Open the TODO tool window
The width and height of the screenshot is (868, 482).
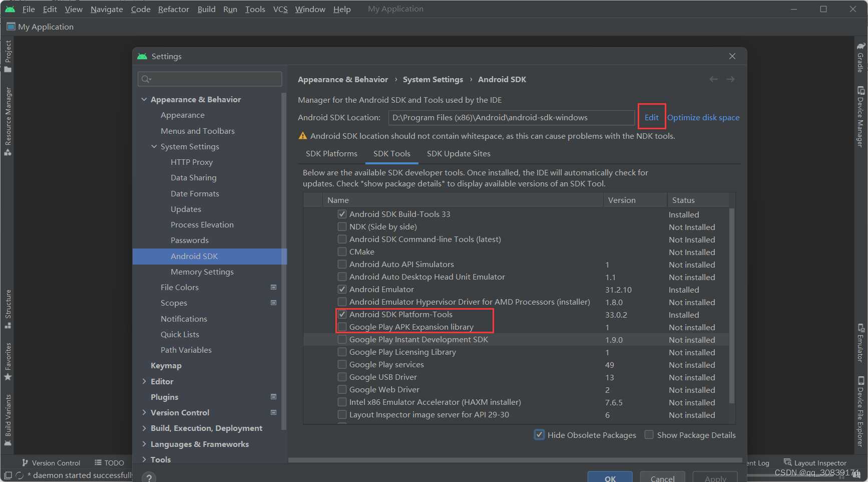click(x=109, y=463)
